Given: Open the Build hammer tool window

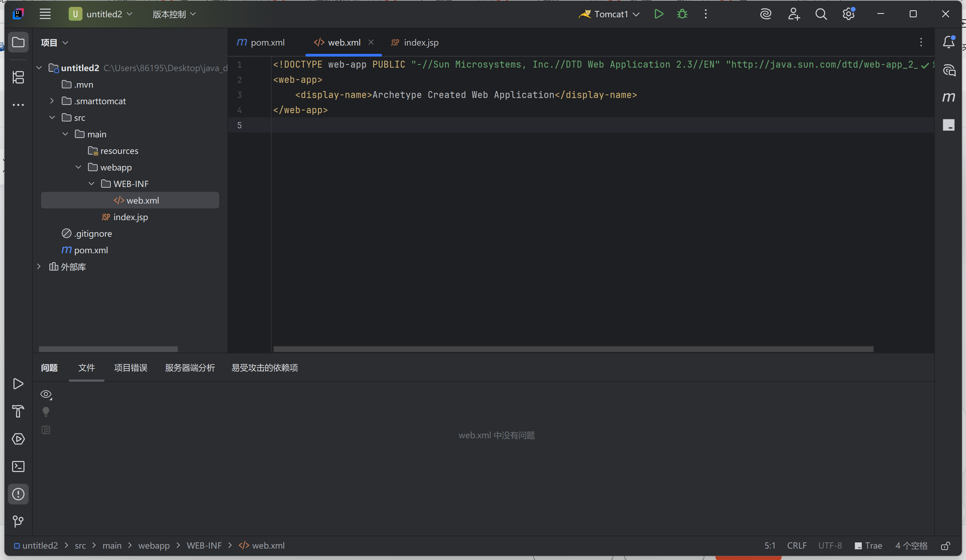Looking at the screenshot, I should [x=18, y=411].
